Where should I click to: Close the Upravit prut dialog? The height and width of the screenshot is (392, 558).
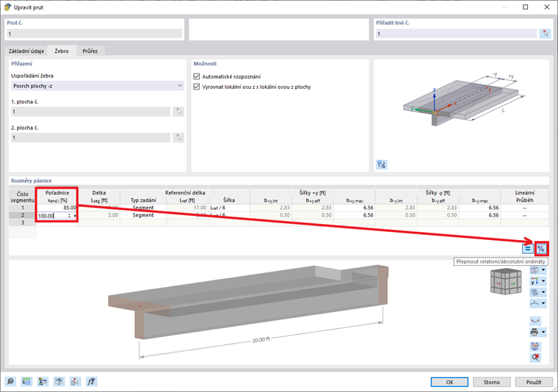tap(546, 7)
